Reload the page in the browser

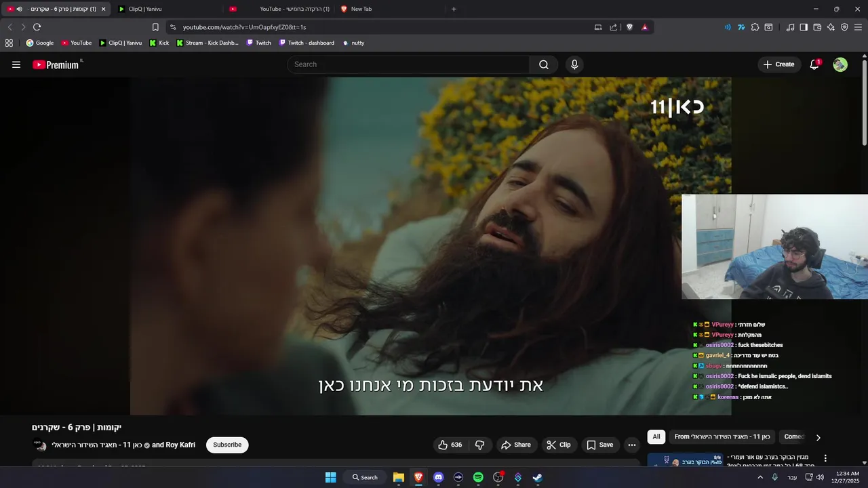coord(37,27)
